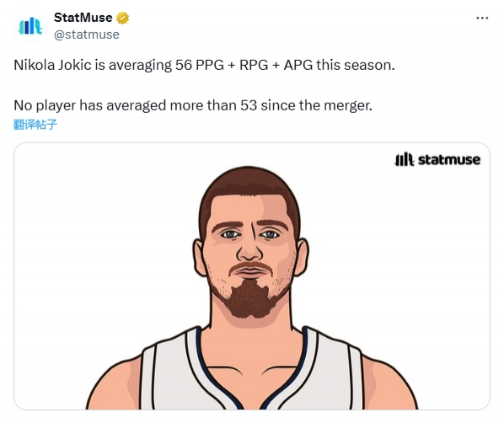Image resolution: width=504 pixels, height=423 pixels.
Task: Click the sentence 'No player has averaged more'
Action: tap(193, 105)
